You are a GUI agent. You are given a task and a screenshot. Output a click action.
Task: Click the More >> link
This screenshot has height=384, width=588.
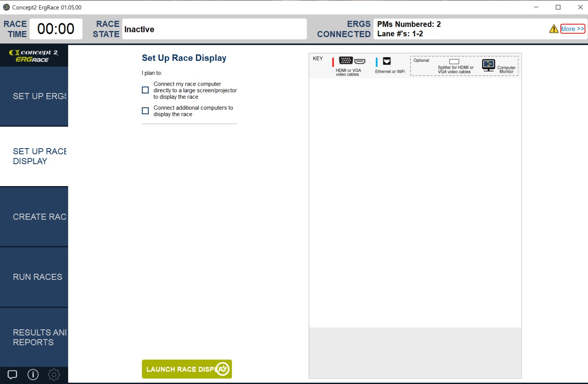[x=572, y=29]
